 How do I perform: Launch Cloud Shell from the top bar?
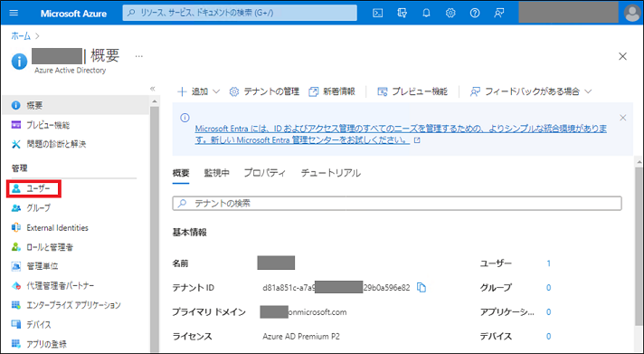tap(377, 14)
